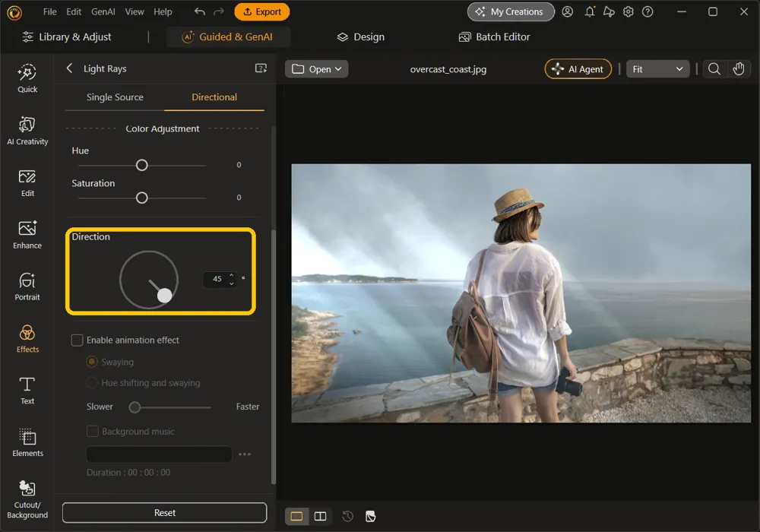Decrease the Direction angle value
This screenshot has height=532, width=760.
tap(231, 283)
